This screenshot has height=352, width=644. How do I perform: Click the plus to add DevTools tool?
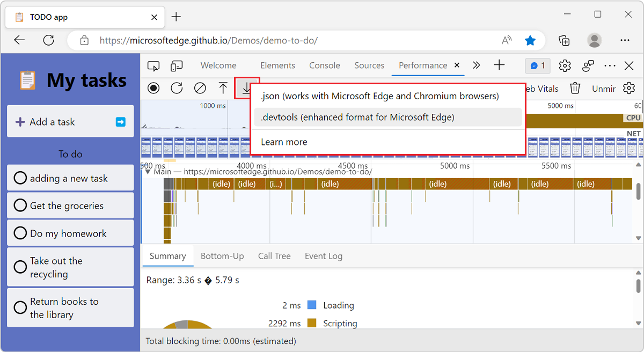point(499,65)
